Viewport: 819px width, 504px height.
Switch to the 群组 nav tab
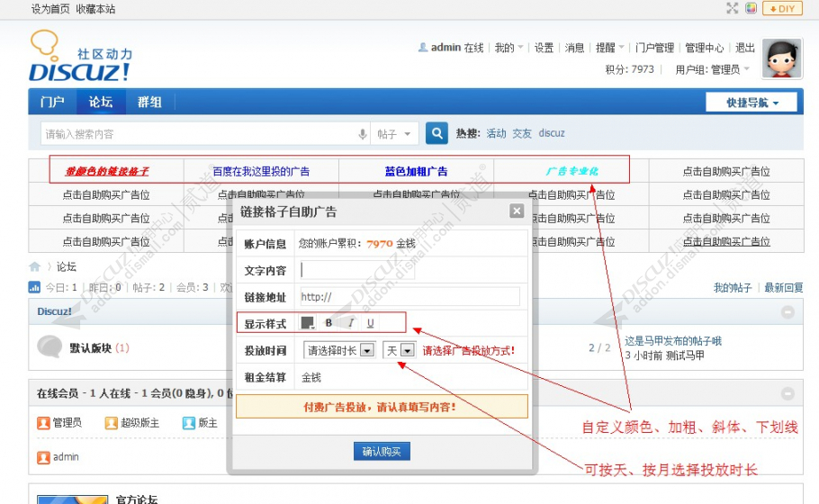tap(149, 102)
